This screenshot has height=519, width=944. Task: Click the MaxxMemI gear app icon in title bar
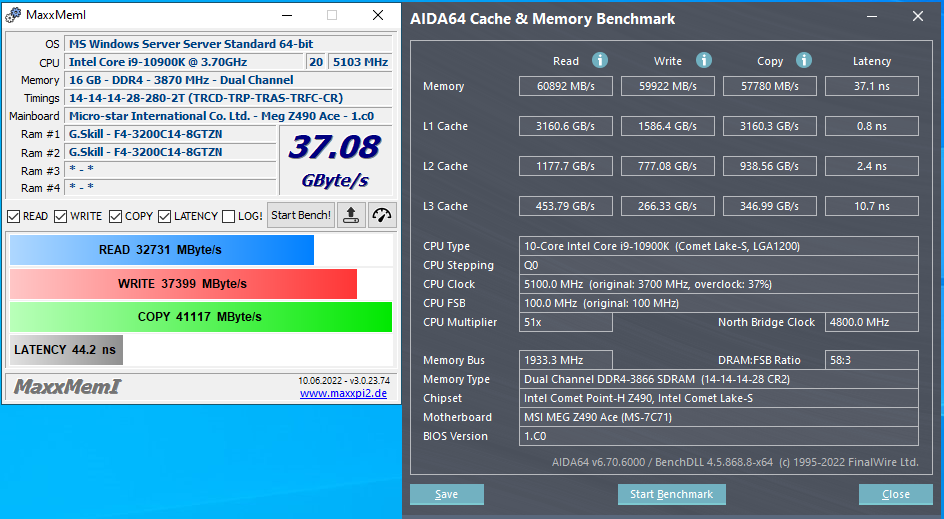coord(13,15)
